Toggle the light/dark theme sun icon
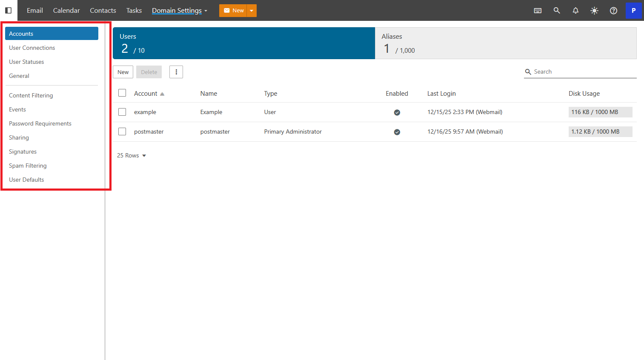The width and height of the screenshot is (644, 360). pos(594,11)
